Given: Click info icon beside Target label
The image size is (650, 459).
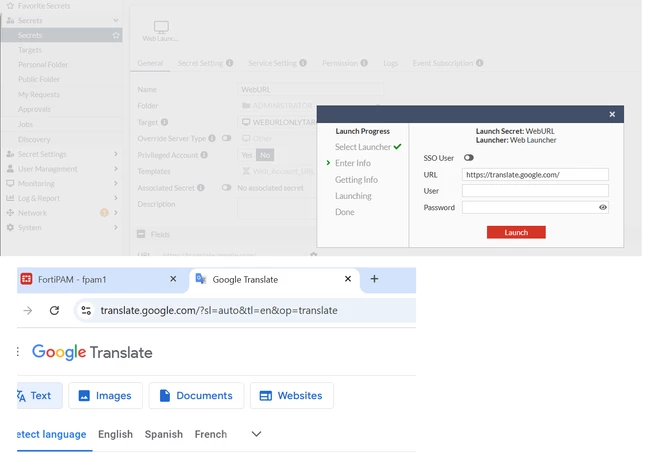Looking at the screenshot, I should [x=164, y=122].
